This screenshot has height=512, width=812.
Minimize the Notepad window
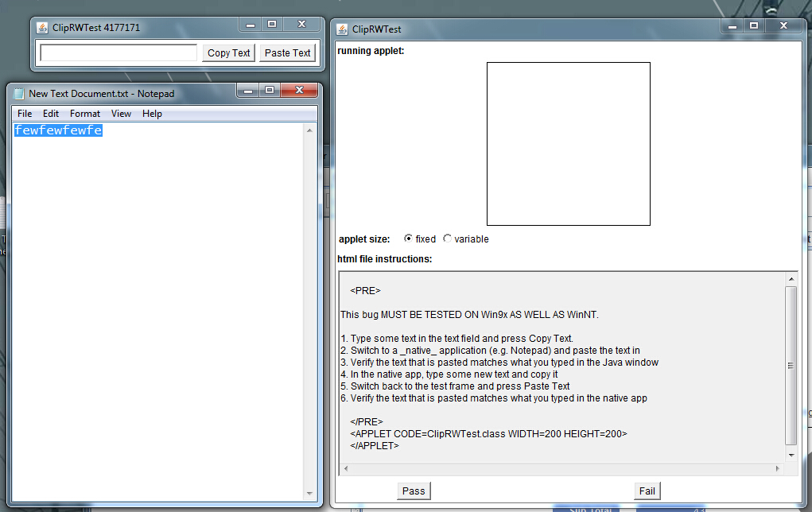pyautogui.click(x=246, y=90)
